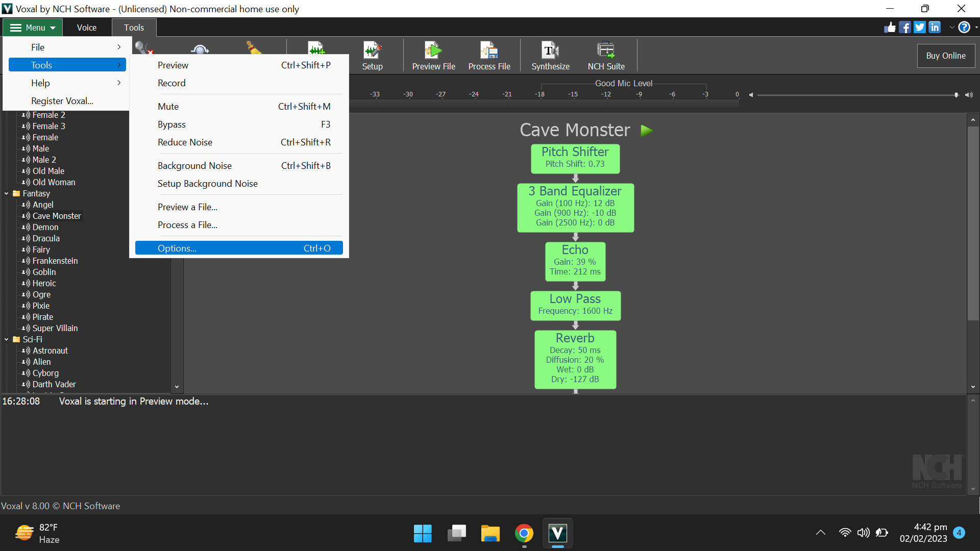The height and width of the screenshot is (551, 980).
Task: Click the Preview File icon
Action: pyautogui.click(x=433, y=56)
